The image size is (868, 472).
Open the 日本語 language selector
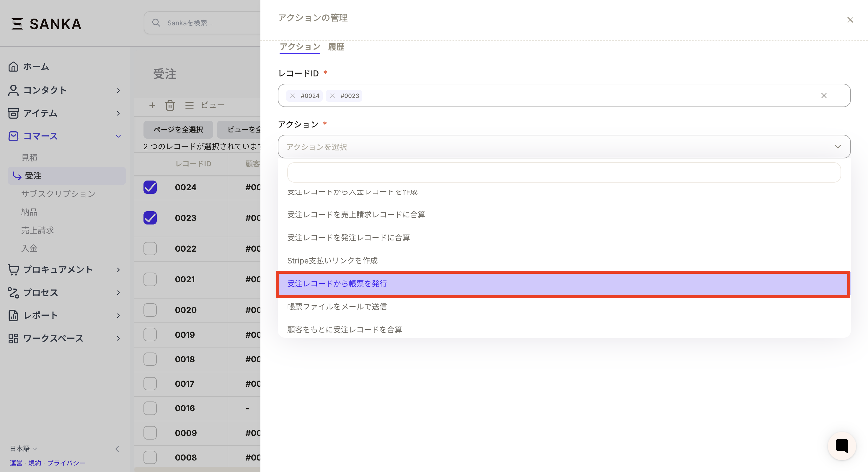[23, 448]
